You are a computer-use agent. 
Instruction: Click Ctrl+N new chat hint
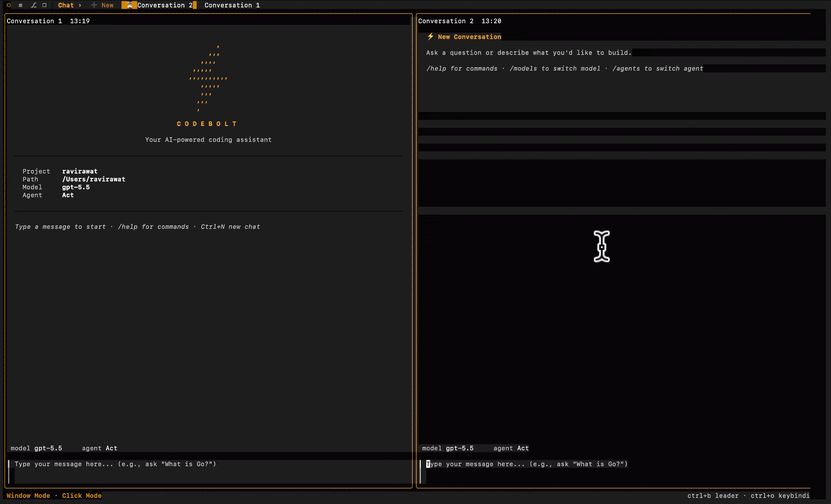(231, 227)
